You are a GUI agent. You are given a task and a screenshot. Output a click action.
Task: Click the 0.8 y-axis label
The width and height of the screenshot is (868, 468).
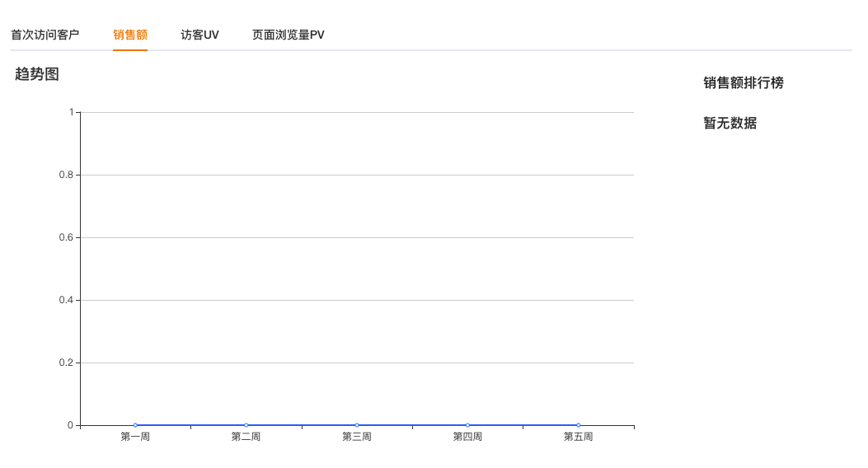66,175
